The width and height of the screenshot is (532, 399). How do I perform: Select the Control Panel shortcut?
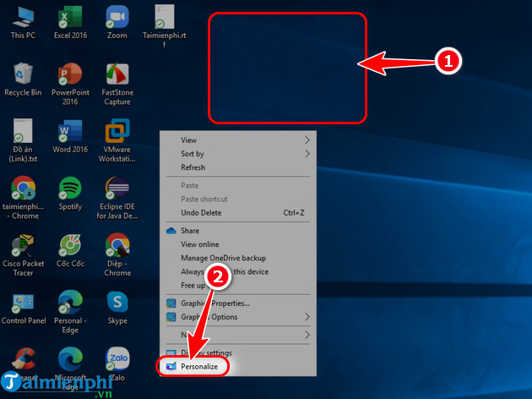point(23,302)
